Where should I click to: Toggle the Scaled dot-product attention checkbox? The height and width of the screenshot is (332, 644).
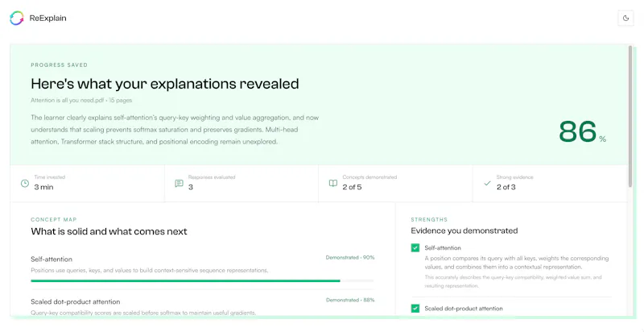point(415,308)
